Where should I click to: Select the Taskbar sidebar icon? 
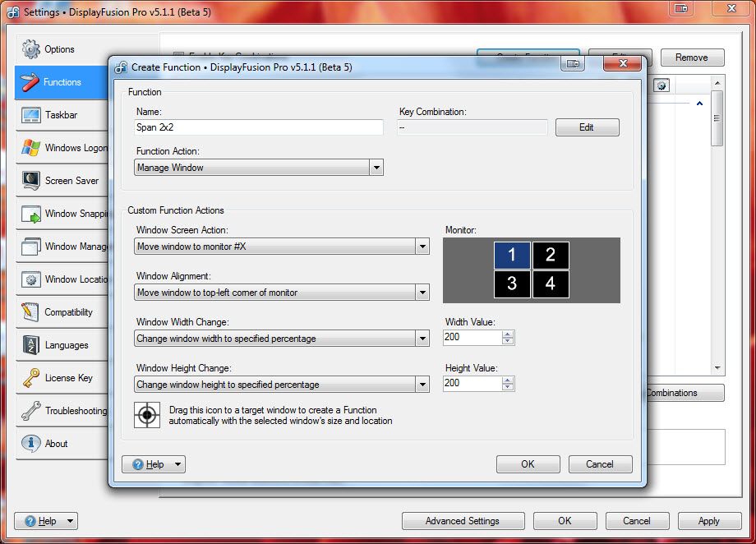31,115
